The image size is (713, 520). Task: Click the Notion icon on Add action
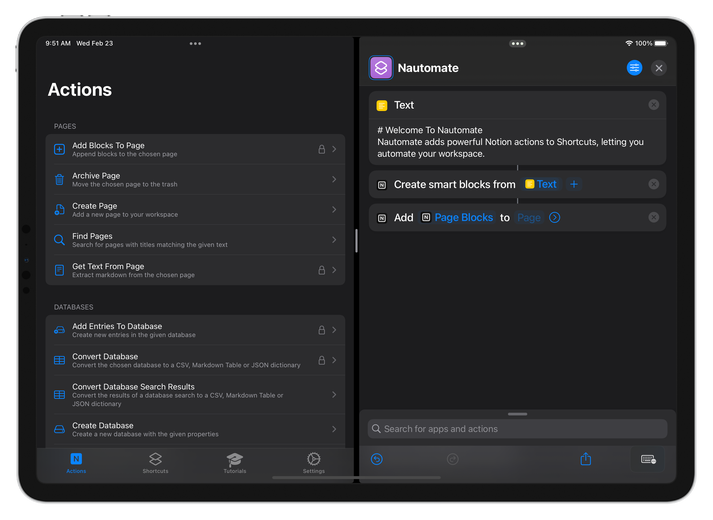click(382, 218)
